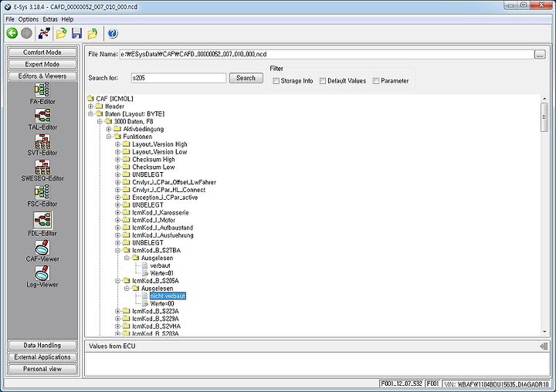Select the IcmKod_I_Ausfuehrung tree item

click(x=163, y=235)
